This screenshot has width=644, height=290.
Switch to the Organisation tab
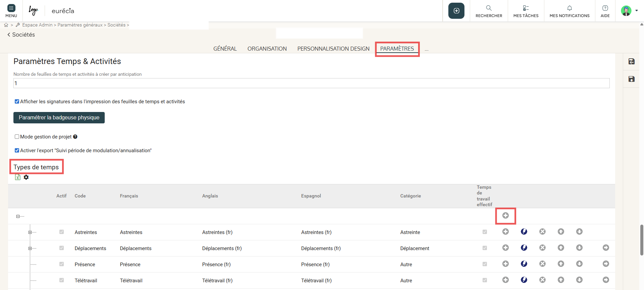click(267, 49)
